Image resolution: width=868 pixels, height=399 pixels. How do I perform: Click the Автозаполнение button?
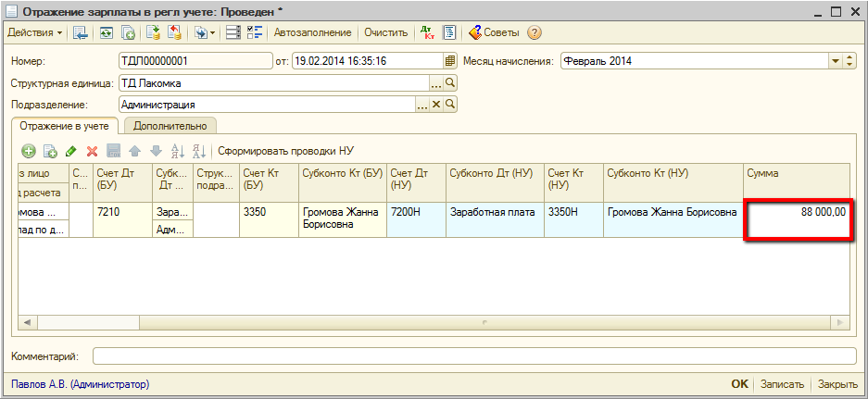click(x=312, y=32)
